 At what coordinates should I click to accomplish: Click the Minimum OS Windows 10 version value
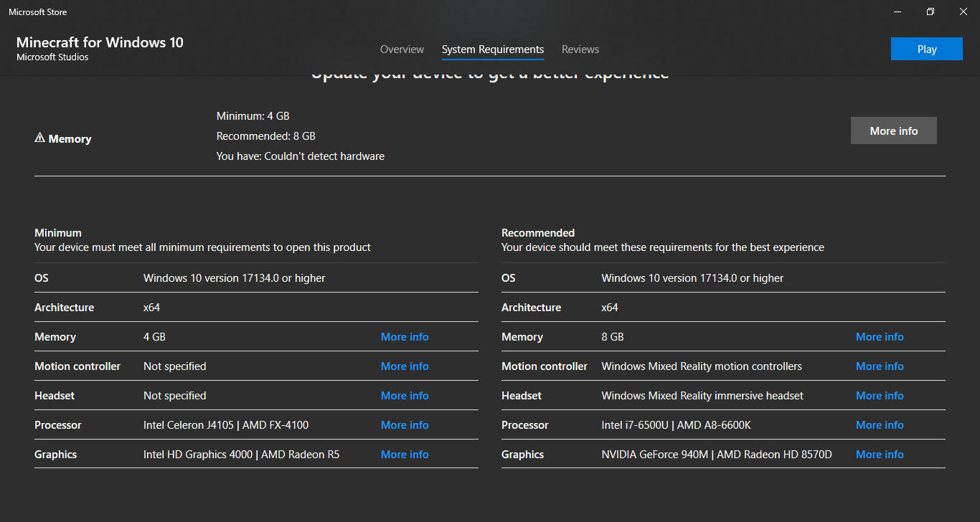[235, 278]
